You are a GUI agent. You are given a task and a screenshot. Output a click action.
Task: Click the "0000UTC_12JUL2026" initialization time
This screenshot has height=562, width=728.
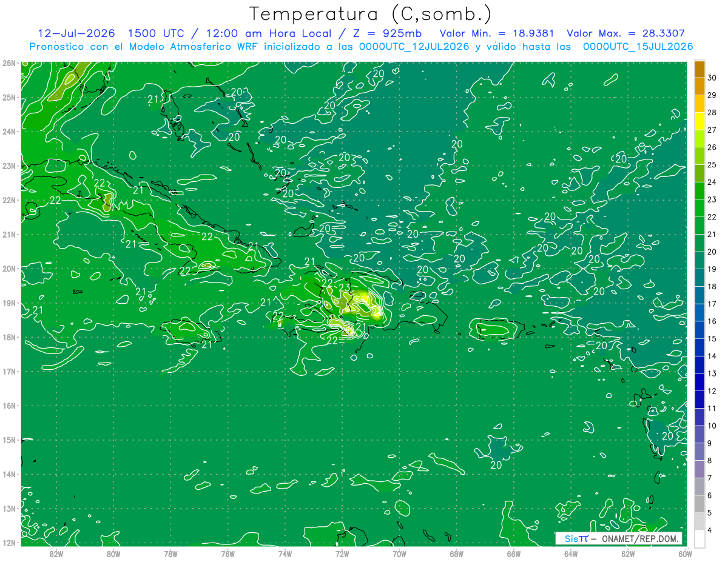414,47
